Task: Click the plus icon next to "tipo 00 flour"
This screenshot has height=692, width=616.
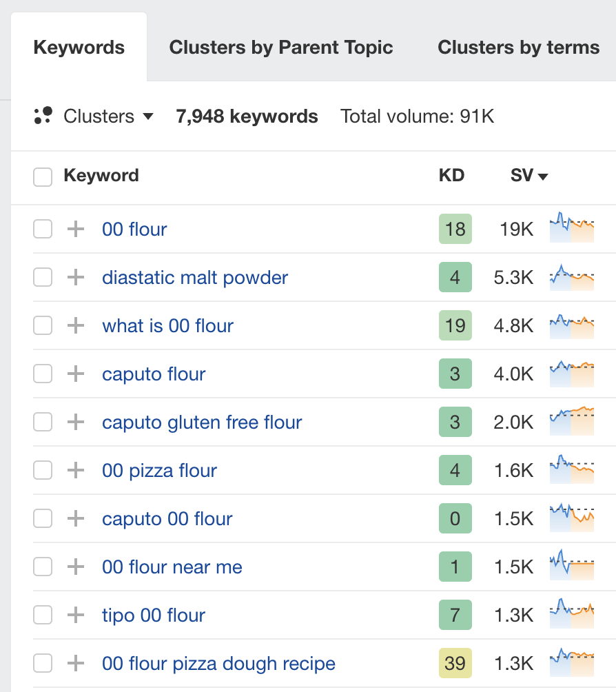Action: (75, 615)
